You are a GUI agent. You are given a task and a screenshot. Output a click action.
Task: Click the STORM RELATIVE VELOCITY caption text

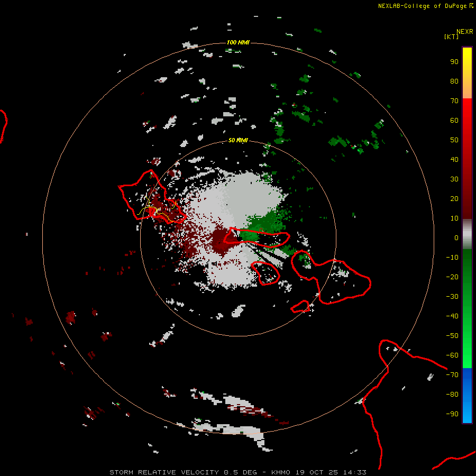[x=164, y=472]
